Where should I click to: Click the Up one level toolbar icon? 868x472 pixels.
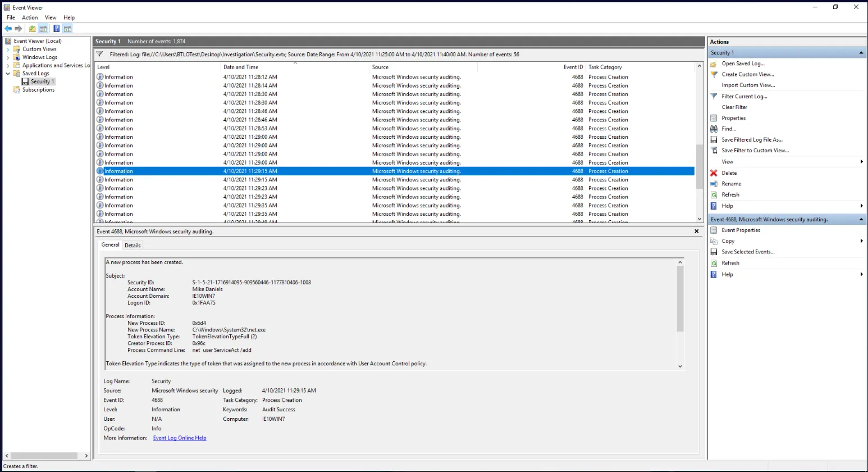pyautogui.click(x=33, y=29)
